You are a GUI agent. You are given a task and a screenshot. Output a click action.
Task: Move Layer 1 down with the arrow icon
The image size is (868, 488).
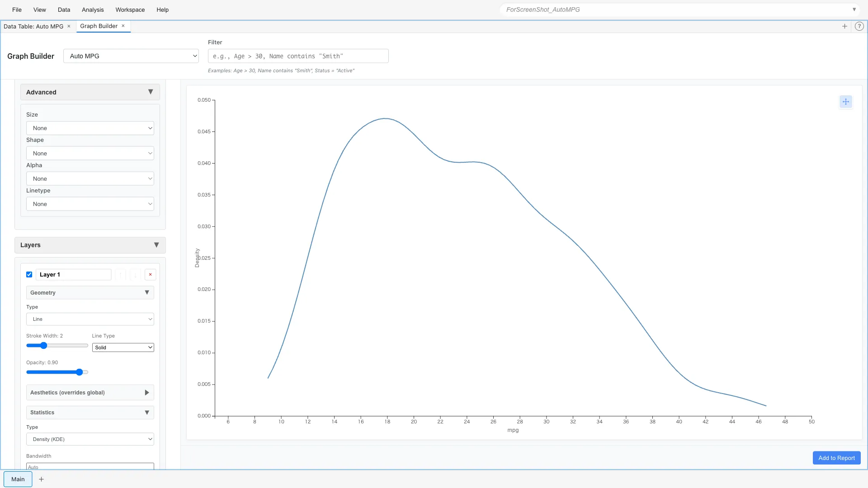pos(135,274)
